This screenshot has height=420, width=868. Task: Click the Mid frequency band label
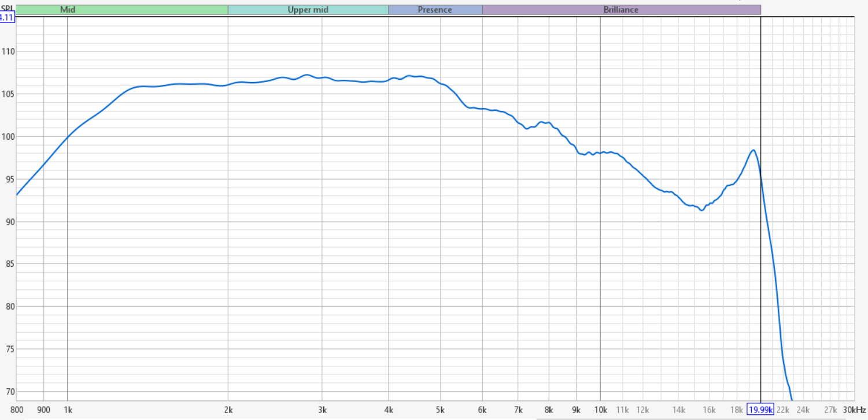[x=68, y=10]
